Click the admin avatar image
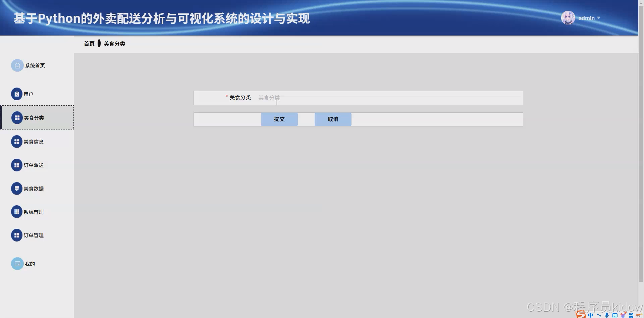This screenshot has height=318, width=644. tap(568, 18)
